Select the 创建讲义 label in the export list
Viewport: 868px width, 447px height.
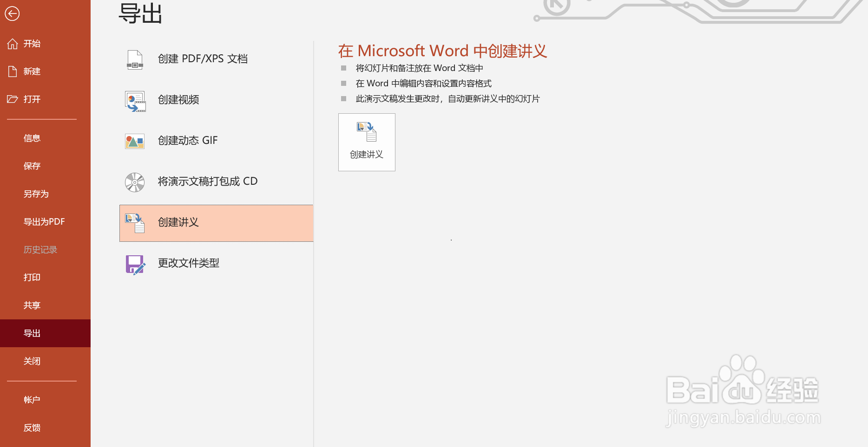tap(178, 222)
